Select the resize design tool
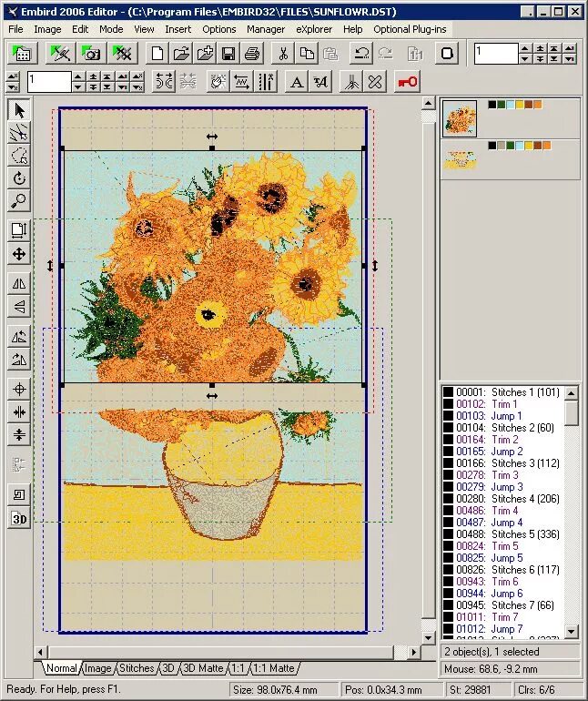Image resolution: width=588 pixels, height=701 pixels. point(19,230)
